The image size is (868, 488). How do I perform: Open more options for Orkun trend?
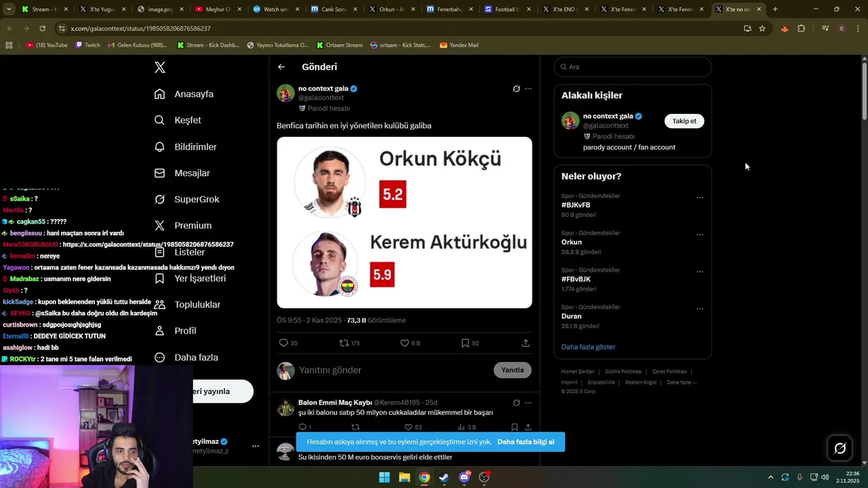(x=700, y=235)
